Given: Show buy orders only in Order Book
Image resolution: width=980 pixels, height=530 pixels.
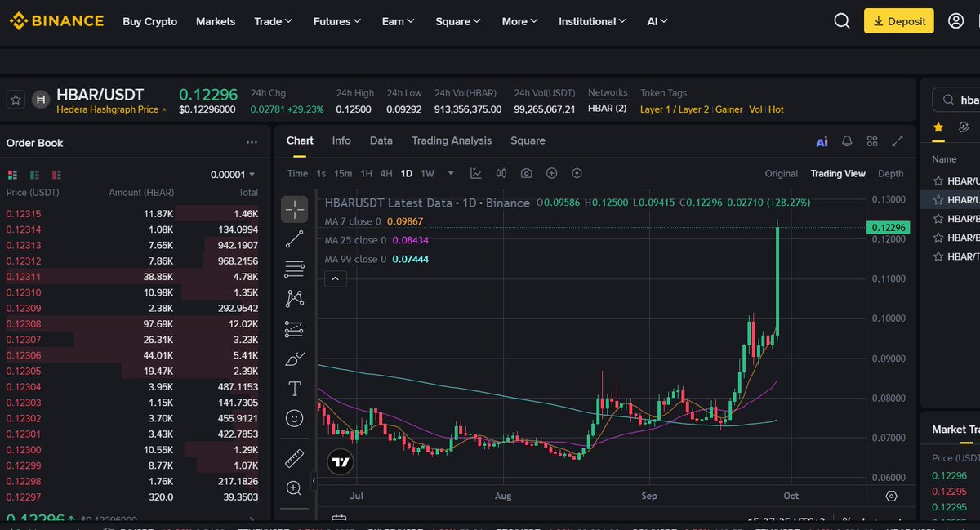Looking at the screenshot, I should click(34, 175).
